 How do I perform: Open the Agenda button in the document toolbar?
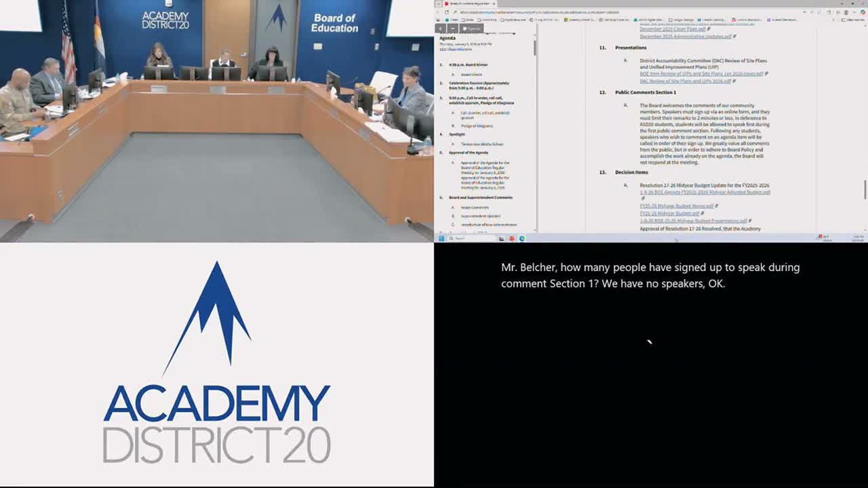tap(471, 28)
